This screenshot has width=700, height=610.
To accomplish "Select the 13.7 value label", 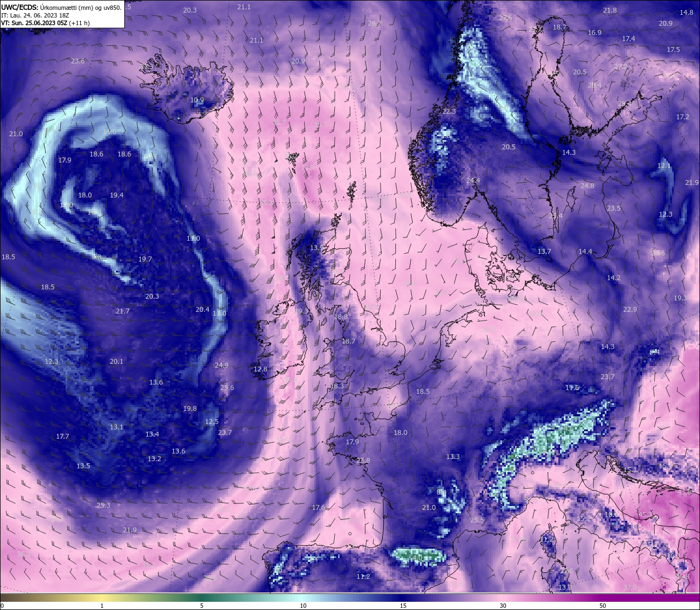I will tap(544, 252).
